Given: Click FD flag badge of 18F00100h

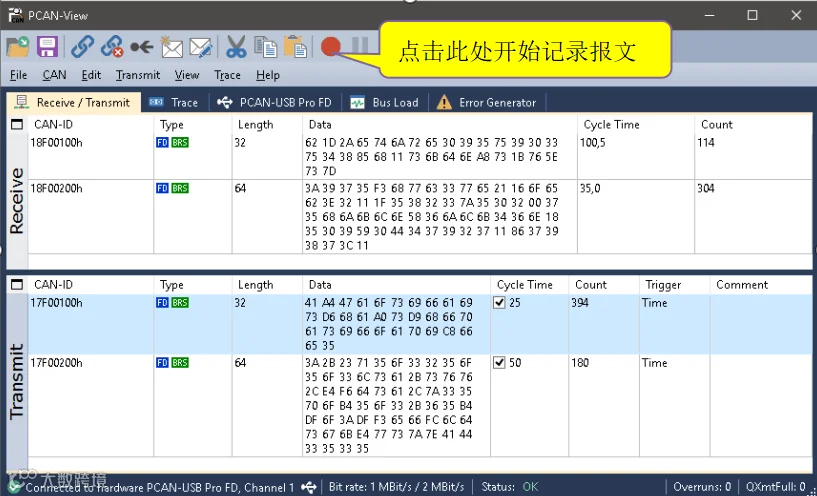Looking at the screenshot, I should click(x=162, y=143).
